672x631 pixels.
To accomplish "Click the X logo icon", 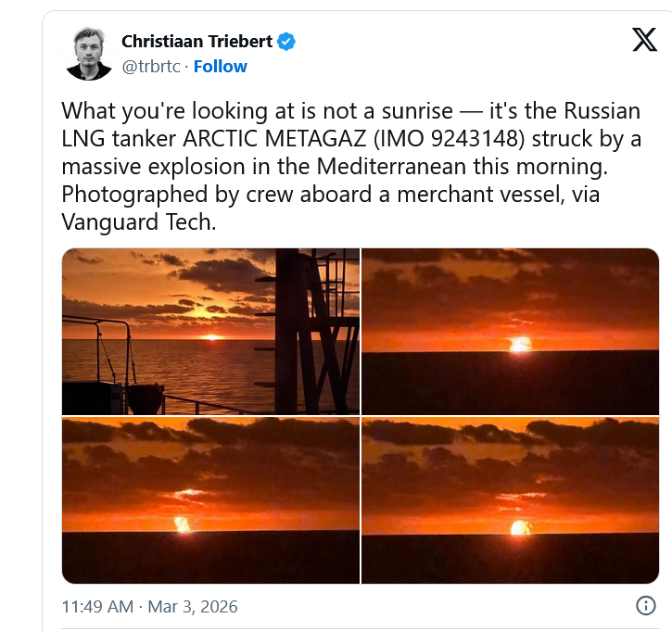I will coord(643,41).
